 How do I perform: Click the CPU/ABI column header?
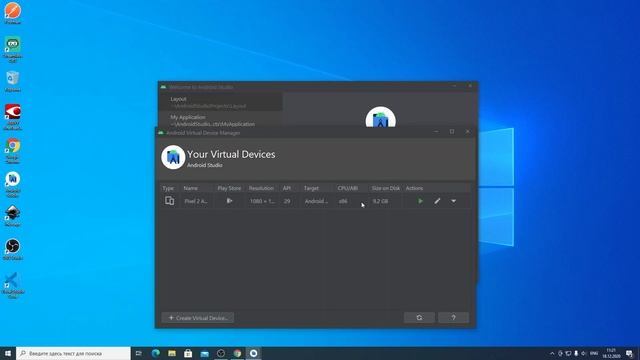[348, 188]
